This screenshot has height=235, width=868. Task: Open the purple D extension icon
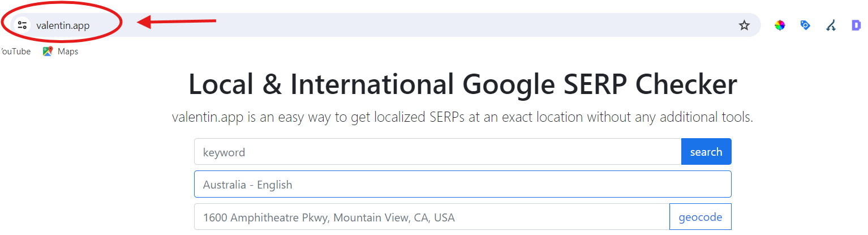pos(856,25)
